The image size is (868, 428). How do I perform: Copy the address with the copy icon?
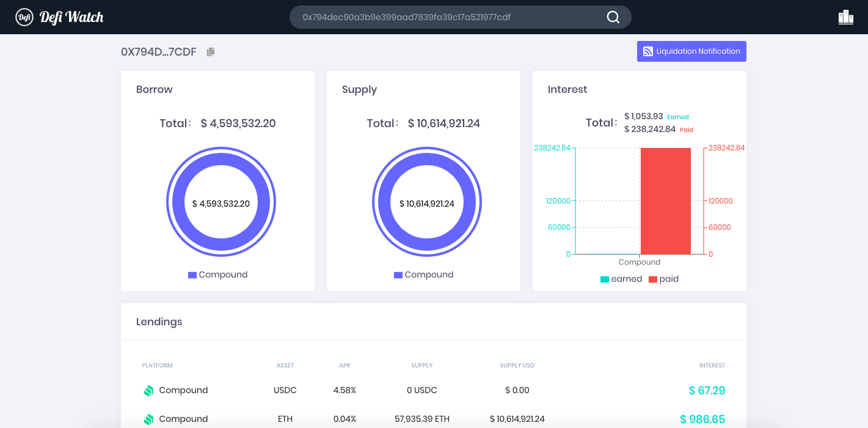[211, 52]
